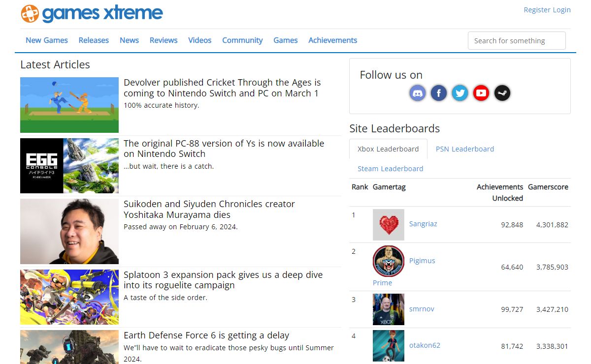Click the Yoshitaka Murayama photo thumbnail

[x=69, y=232]
